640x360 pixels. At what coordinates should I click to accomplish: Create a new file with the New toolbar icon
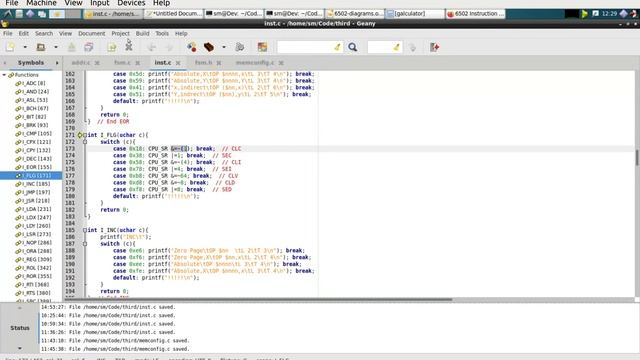[10, 47]
